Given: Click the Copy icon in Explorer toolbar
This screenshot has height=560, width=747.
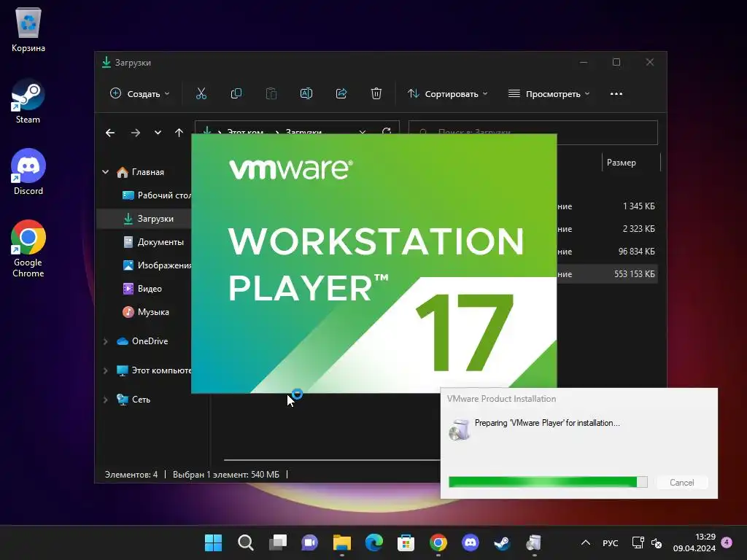Looking at the screenshot, I should [236, 93].
